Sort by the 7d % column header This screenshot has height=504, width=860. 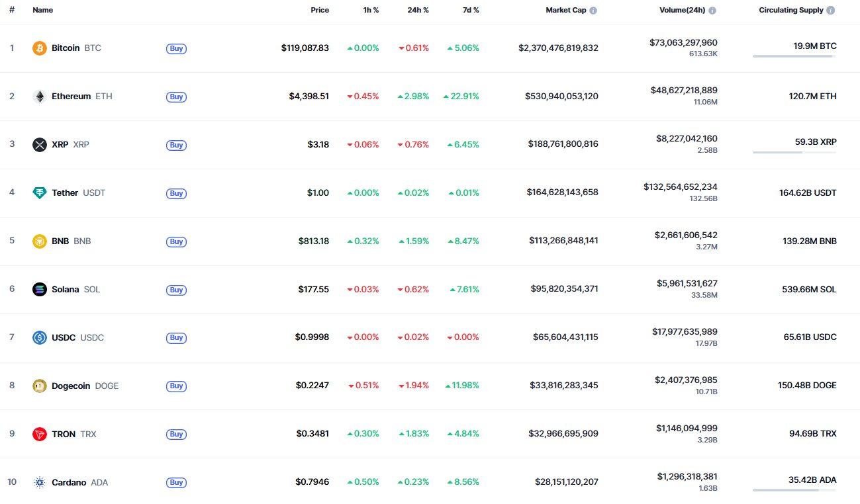471,11
